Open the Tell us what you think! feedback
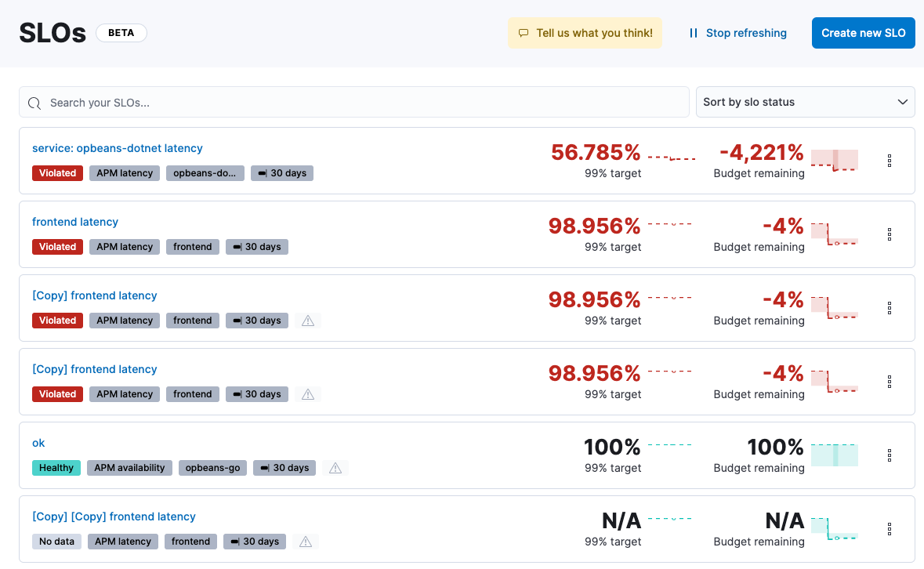The image size is (924, 569). 585,33
